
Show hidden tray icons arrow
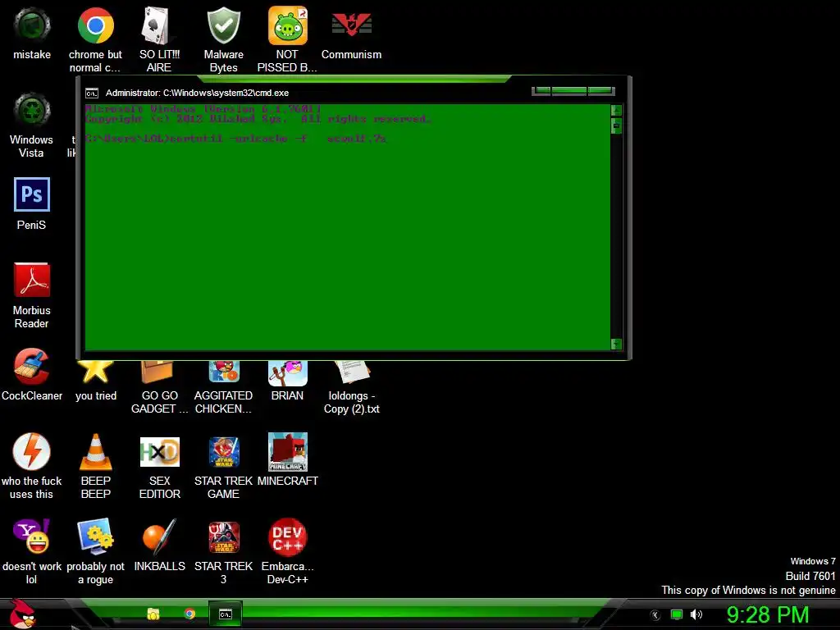click(655, 615)
